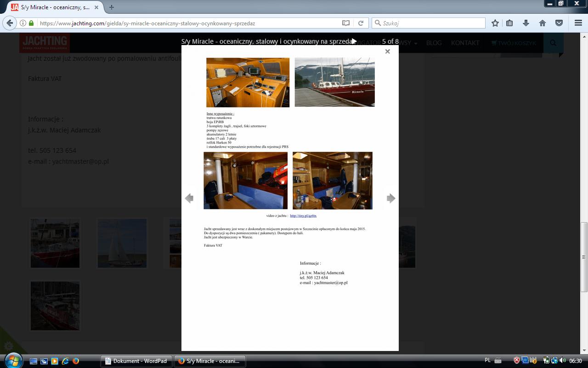Click the Jachting logo in the site header
588x368 pixels.
point(45,43)
